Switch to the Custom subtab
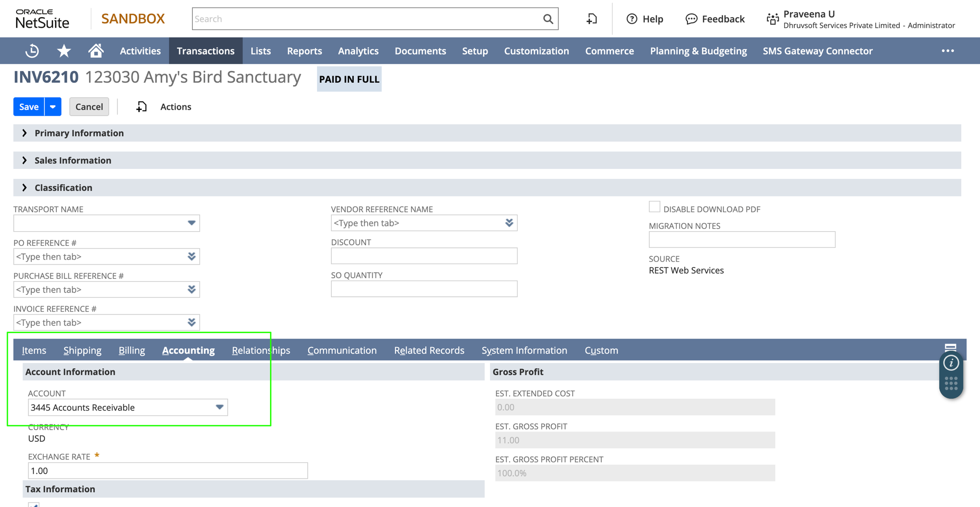The image size is (980, 507). coord(601,350)
